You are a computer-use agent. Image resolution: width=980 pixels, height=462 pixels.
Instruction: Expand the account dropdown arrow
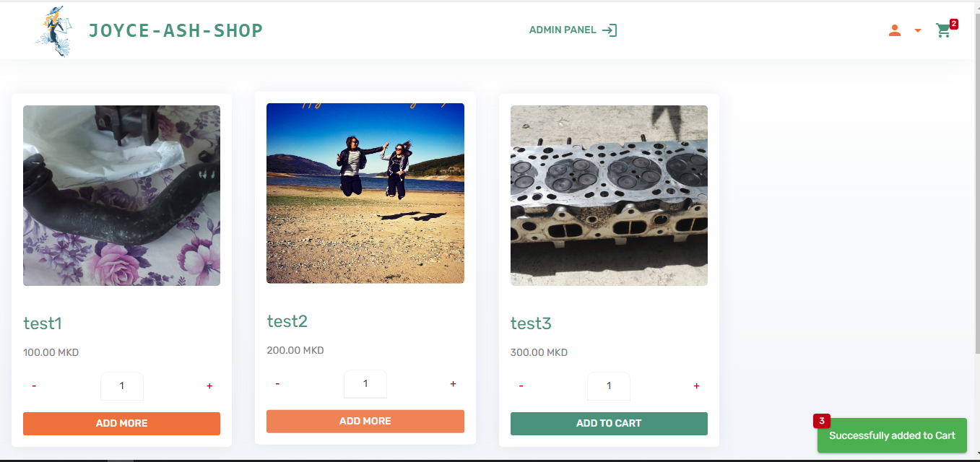pos(918,30)
